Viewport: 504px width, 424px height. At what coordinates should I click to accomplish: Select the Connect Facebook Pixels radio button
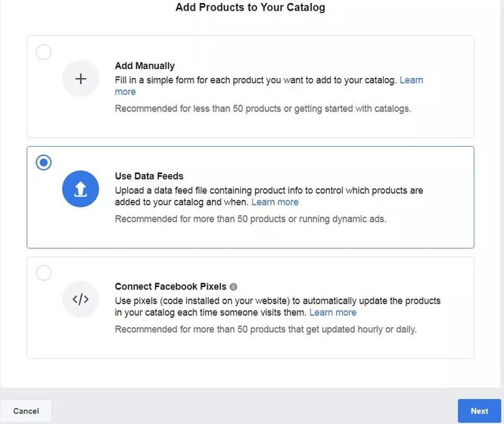(44, 273)
